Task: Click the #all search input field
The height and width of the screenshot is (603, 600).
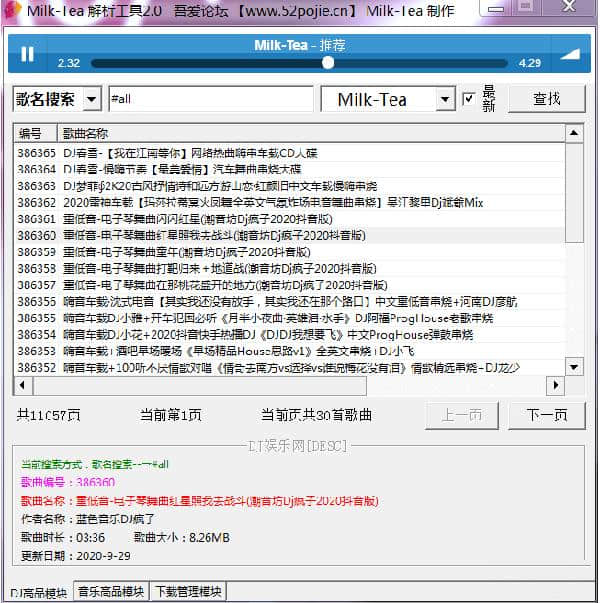Action: [x=211, y=99]
